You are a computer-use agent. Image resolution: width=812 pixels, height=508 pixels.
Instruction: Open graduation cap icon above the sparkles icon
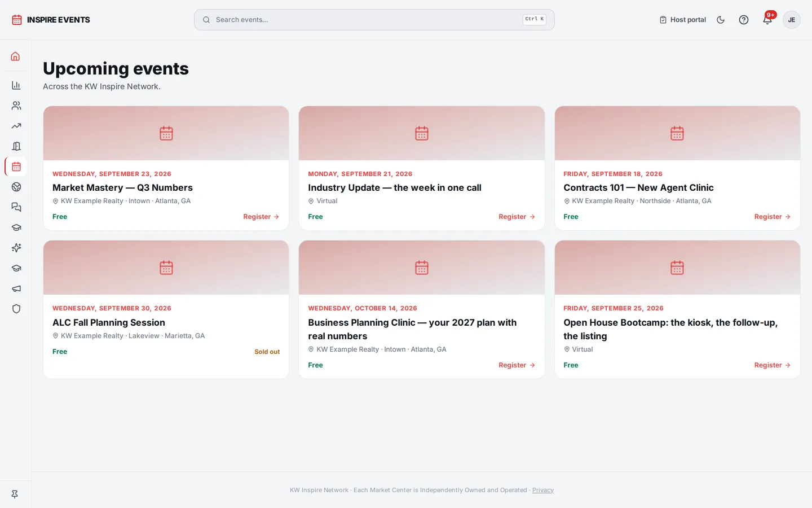click(16, 227)
